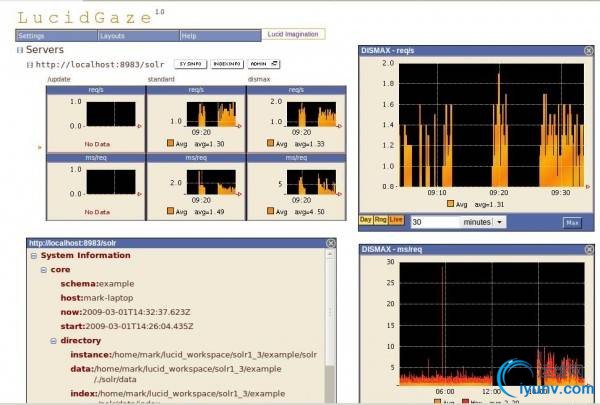
Task: Close the DISMAX - ms/req panel
Action: click(x=589, y=250)
